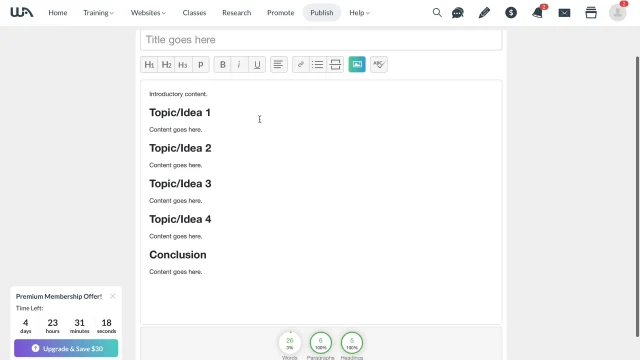Viewport: 640px width, 360px height.
Task: Run the ABC spell check
Action: coord(379,64)
